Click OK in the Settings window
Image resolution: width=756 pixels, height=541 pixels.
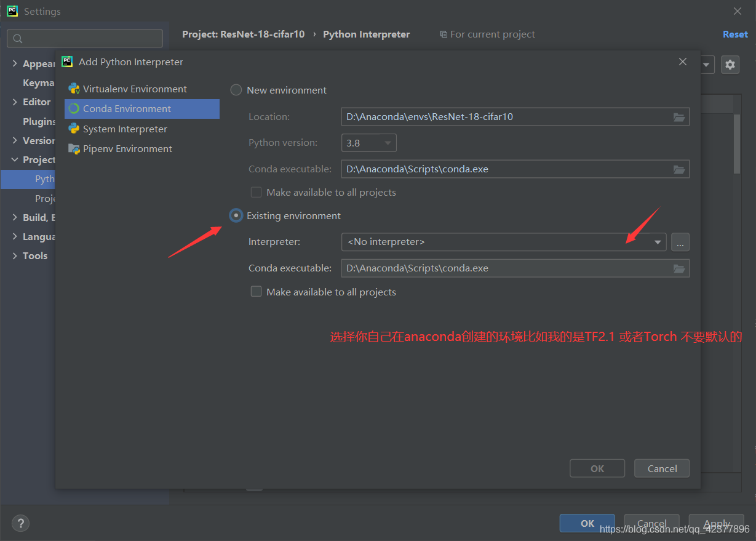click(587, 523)
